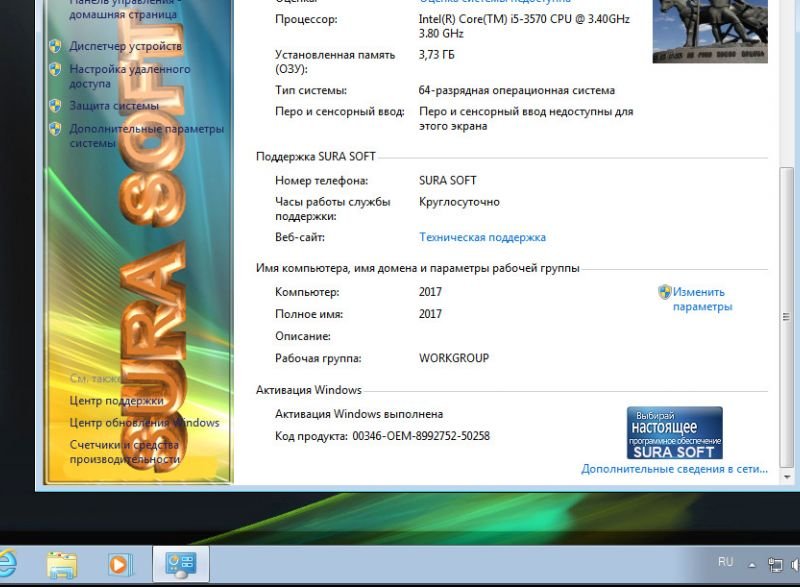Click shield icon beside Дополнительные параметры системы
The height and width of the screenshot is (587, 800).
point(55,129)
